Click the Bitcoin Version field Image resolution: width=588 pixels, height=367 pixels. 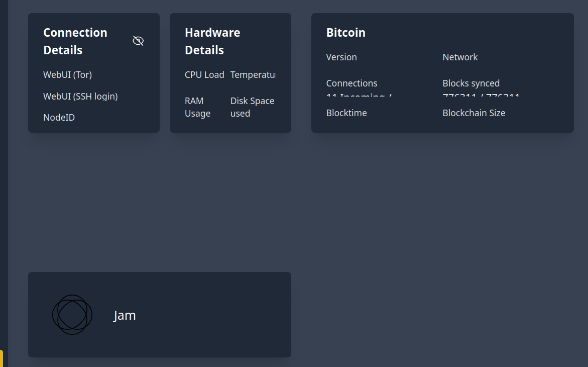341,57
